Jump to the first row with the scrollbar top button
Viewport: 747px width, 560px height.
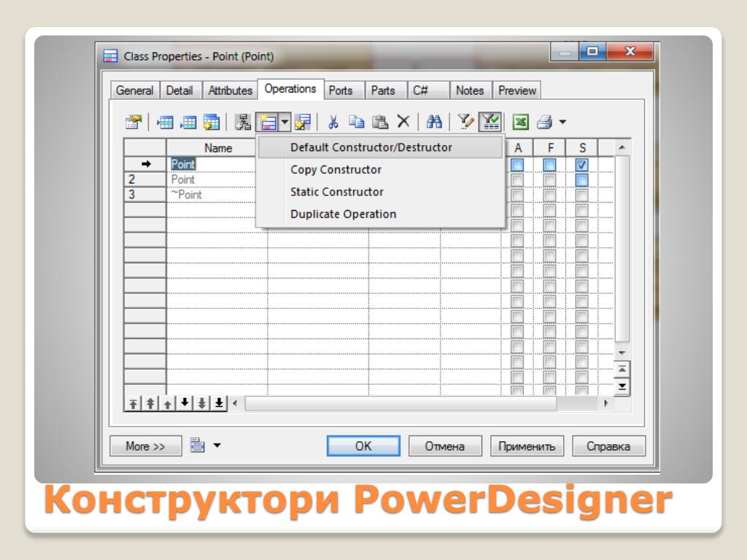(622, 370)
